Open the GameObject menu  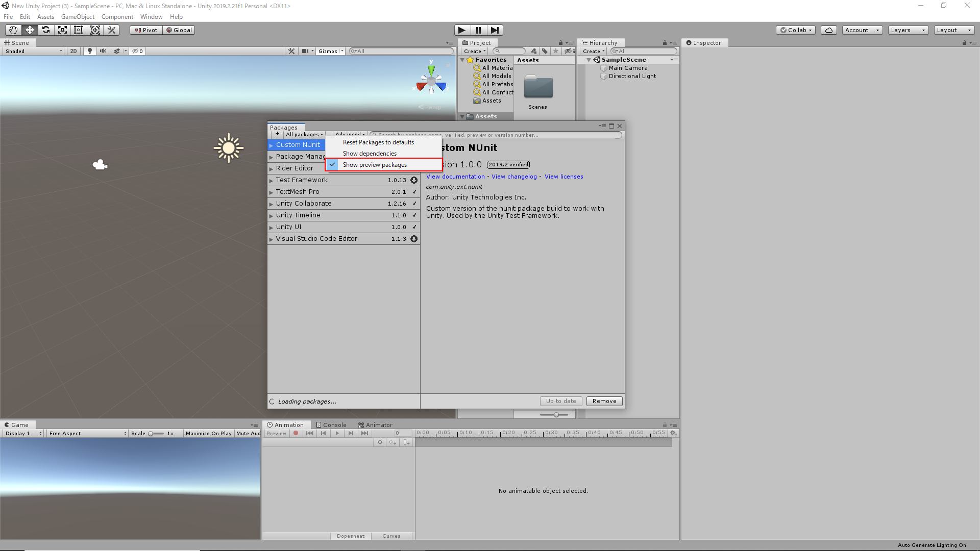78,17
